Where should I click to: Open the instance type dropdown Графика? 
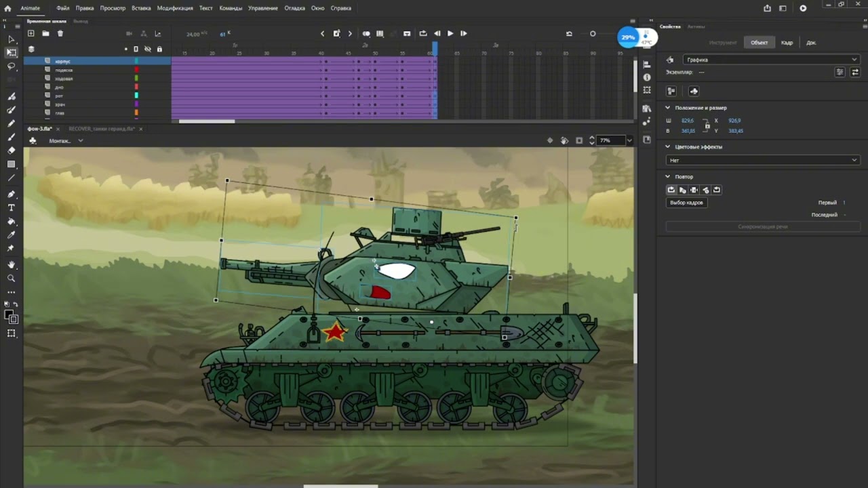(771, 60)
